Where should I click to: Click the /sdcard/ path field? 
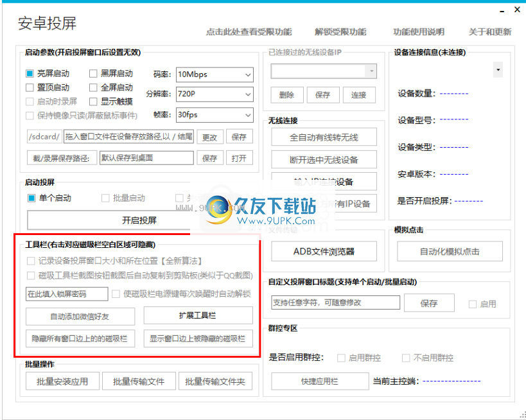[44, 137]
